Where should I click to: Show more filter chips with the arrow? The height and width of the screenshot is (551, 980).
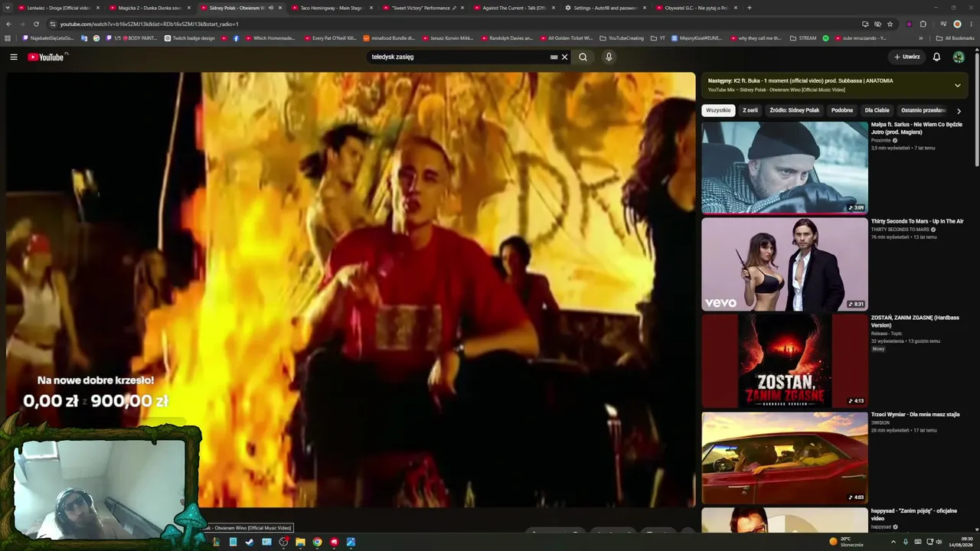[959, 111]
